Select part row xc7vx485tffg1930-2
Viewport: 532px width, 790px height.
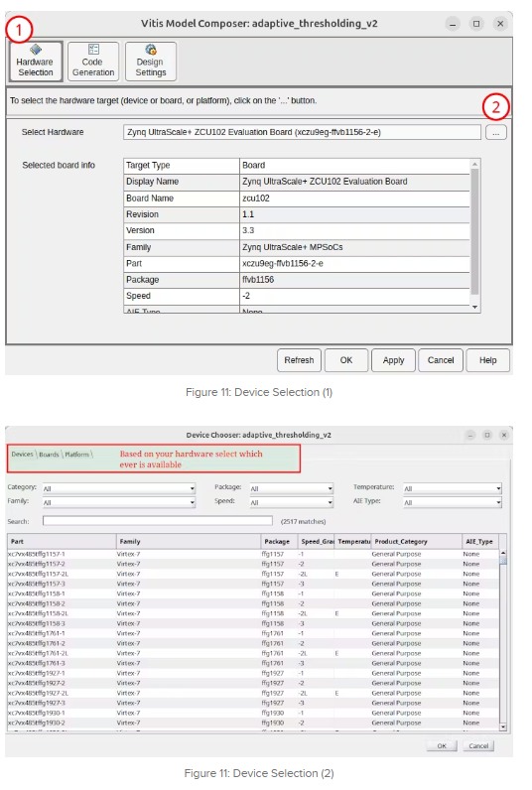click(253, 723)
